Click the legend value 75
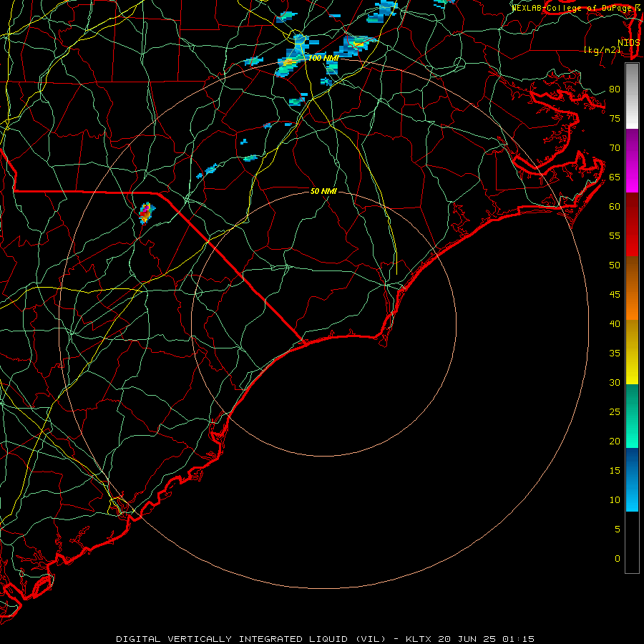 click(x=615, y=118)
